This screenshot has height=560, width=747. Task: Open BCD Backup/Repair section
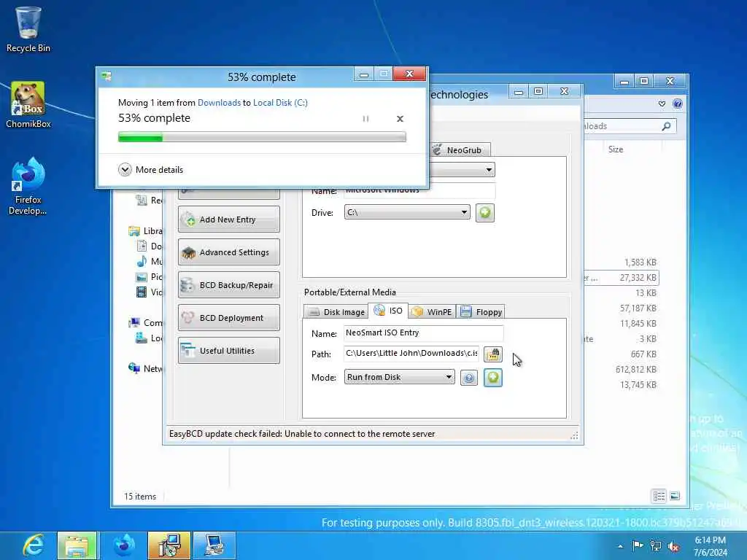click(x=228, y=285)
